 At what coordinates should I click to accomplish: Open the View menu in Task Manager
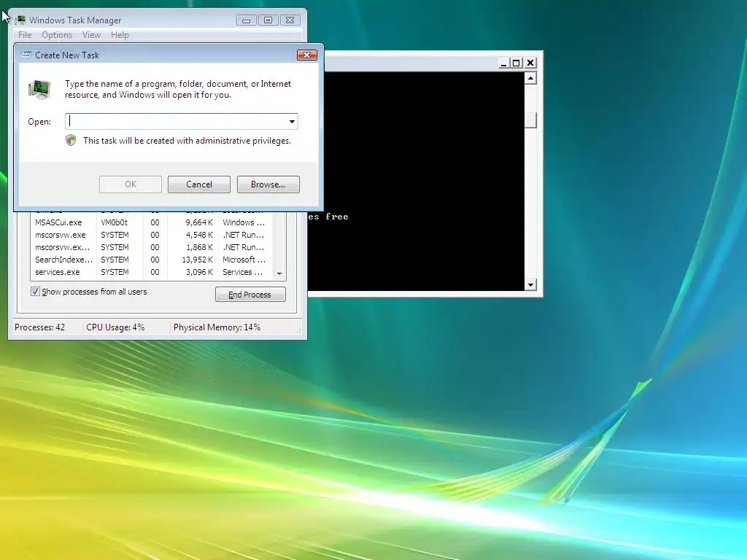coord(91,35)
